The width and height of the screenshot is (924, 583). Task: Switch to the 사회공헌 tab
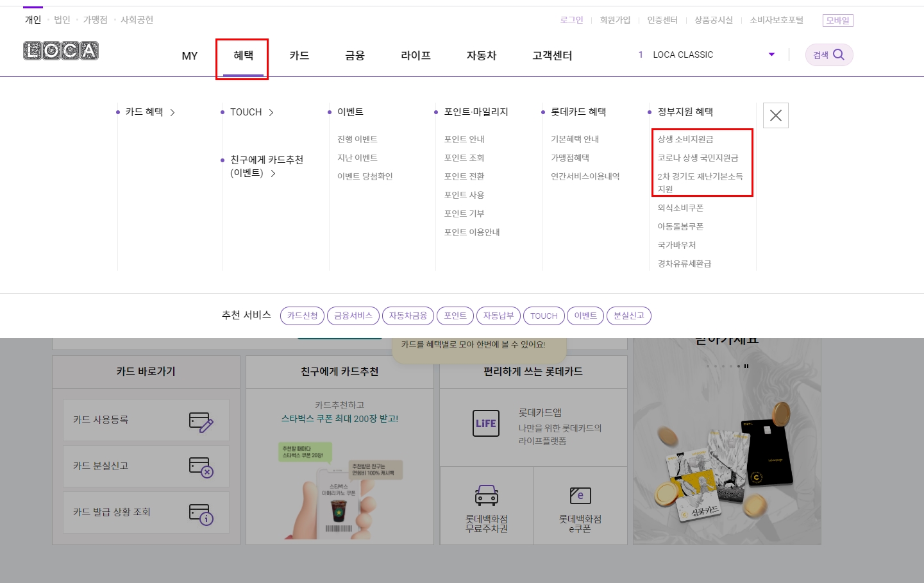click(137, 20)
